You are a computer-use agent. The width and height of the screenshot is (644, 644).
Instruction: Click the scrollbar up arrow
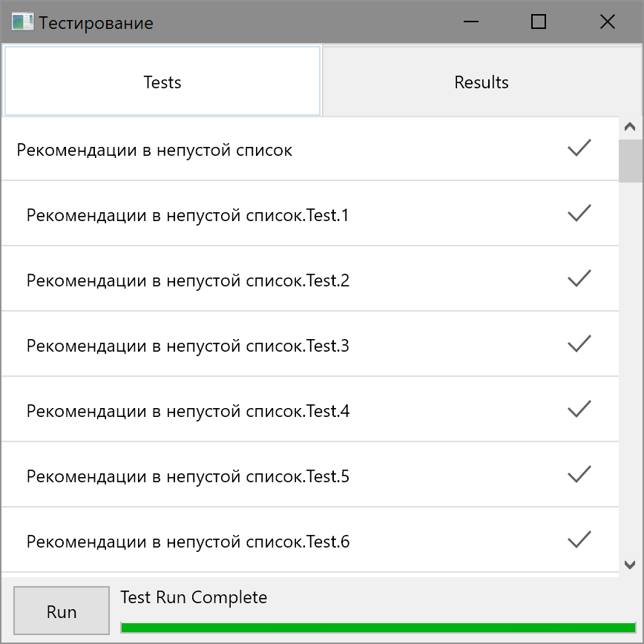point(631,126)
